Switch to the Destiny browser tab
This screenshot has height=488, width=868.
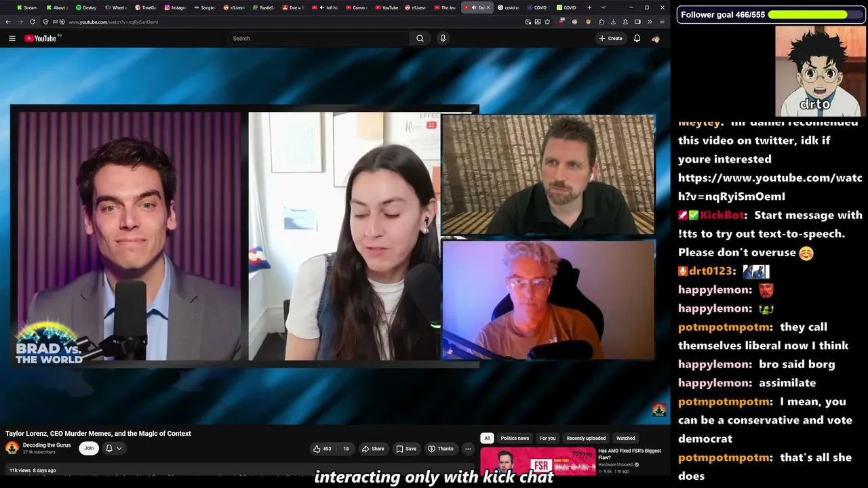(86, 7)
